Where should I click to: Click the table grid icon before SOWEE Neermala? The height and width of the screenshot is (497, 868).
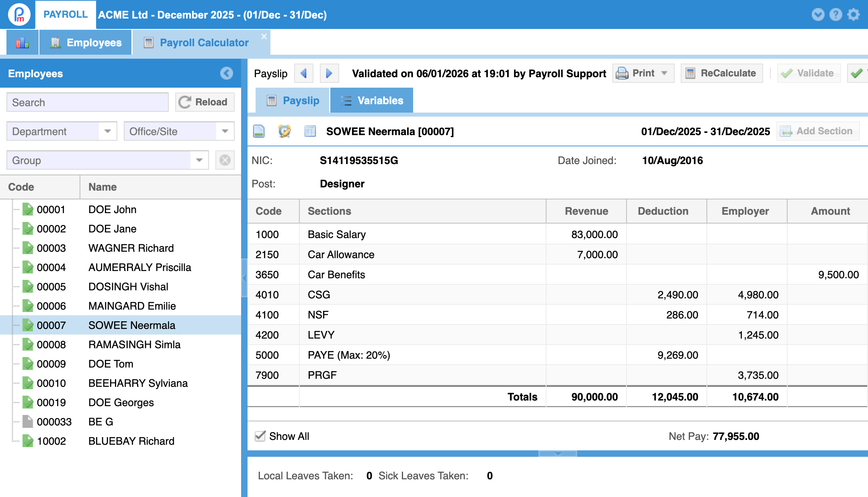[x=310, y=131]
